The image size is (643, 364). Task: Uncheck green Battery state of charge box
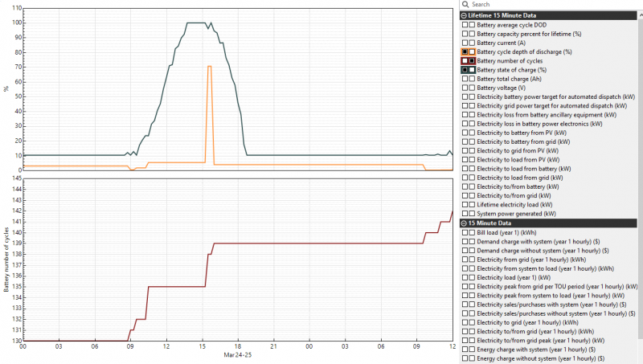pyautogui.click(x=465, y=70)
